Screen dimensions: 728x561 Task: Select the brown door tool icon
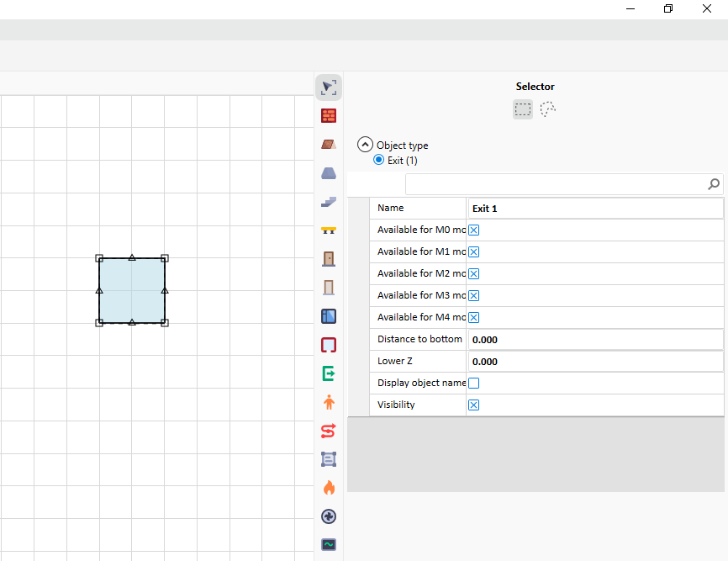point(329,258)
